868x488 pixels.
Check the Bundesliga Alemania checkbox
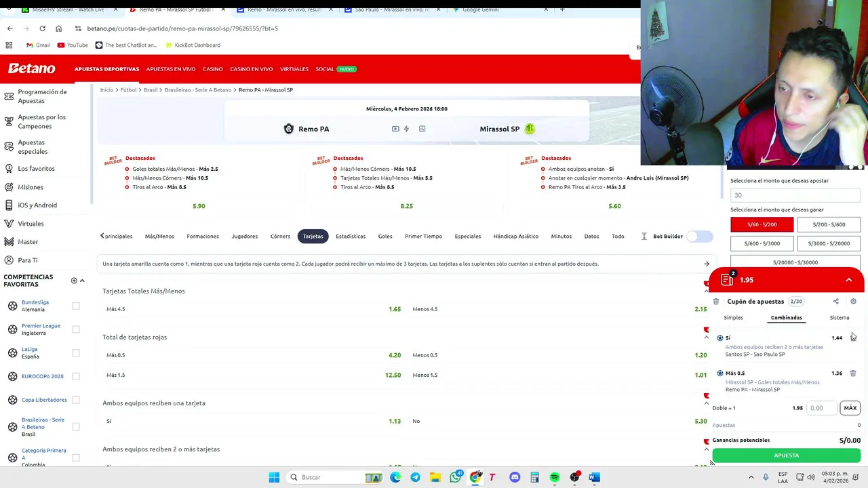76,306
